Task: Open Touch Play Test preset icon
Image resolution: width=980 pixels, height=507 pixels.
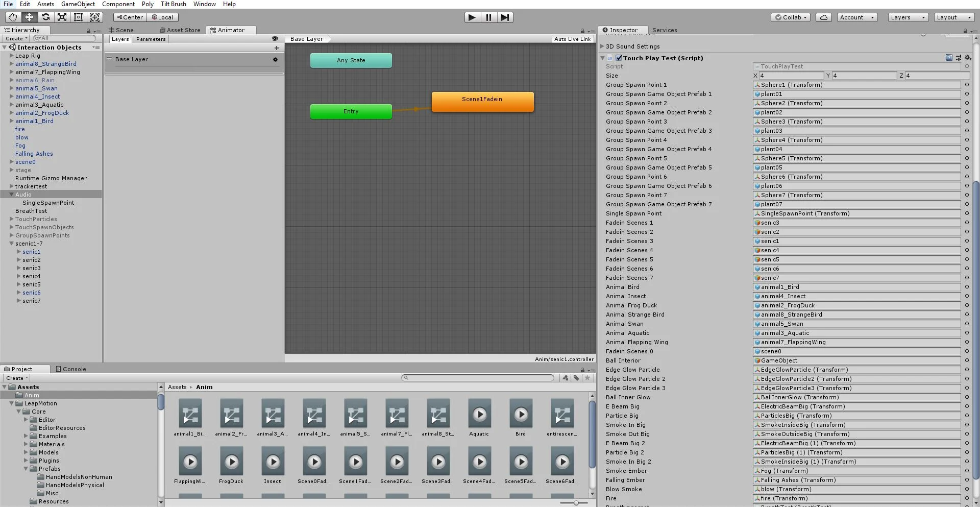Action: (x=958, y=58)
